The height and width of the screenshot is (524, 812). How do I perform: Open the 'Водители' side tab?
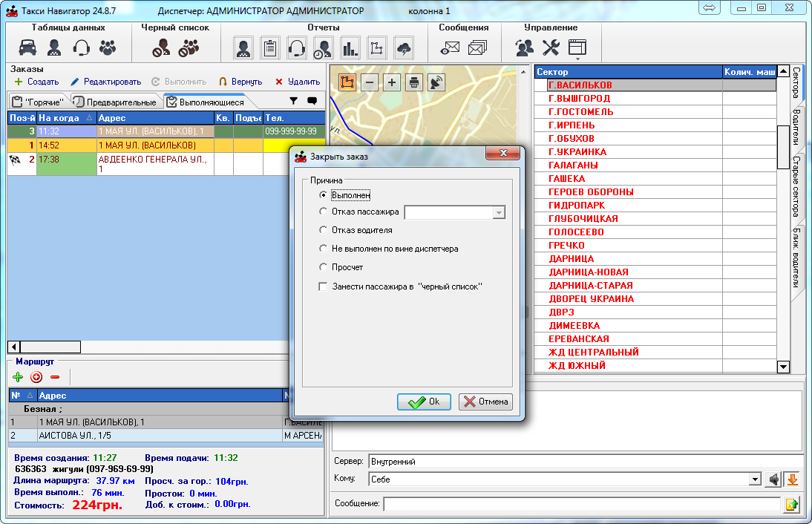(x=796, y=128)
